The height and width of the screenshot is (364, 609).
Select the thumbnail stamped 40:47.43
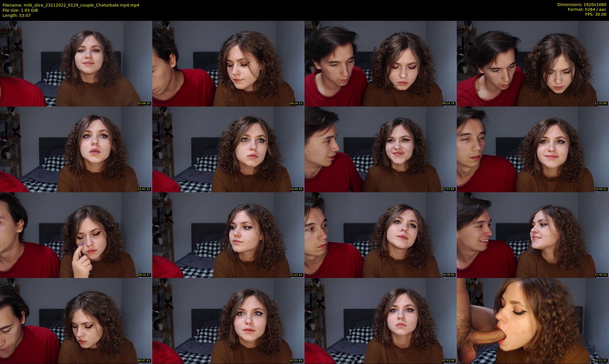(76, 321)
